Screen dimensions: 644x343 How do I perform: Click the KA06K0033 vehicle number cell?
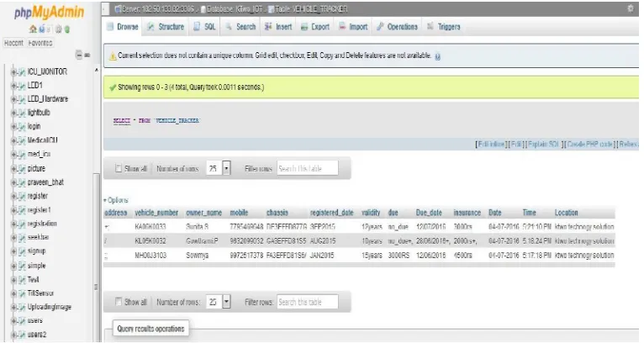point(150,227)
